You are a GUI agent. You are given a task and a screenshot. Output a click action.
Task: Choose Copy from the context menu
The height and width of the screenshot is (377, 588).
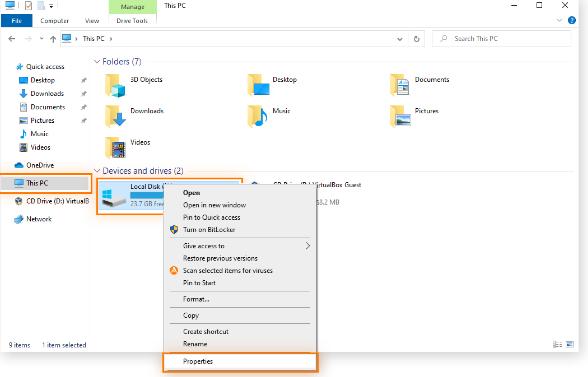pos(190,315)
